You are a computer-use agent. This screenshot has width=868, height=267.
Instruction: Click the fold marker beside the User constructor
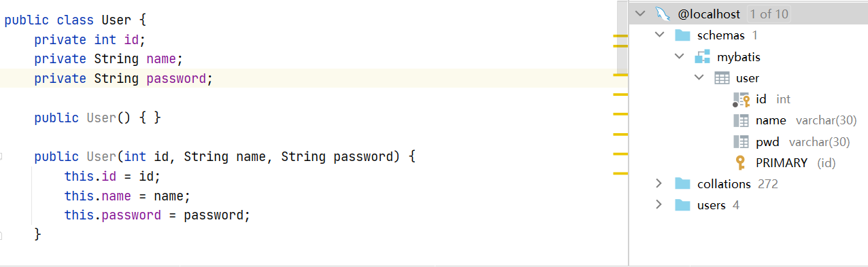tap(2, 157)
